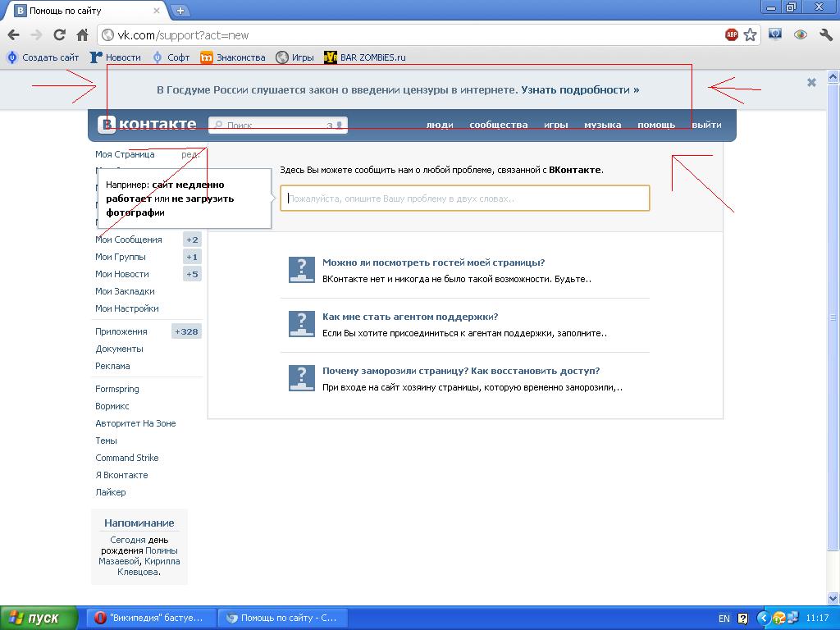
Task: Open Приложения in the sidebar
Action: [121, 331]
